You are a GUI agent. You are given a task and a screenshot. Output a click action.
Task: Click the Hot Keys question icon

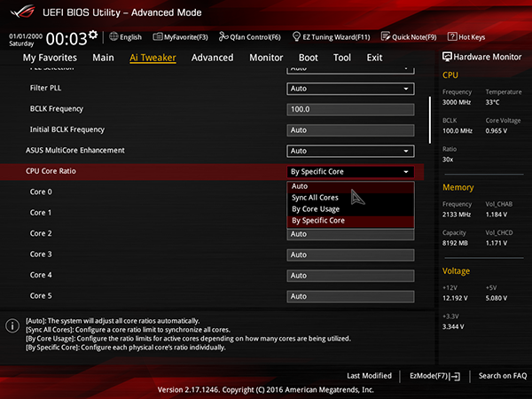click(452, 36)
